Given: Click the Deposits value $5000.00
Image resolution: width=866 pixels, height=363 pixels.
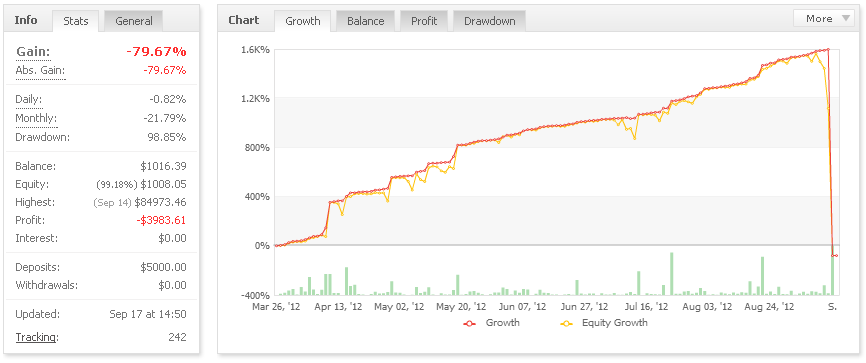Looking at the screenshot, I should click(163, 268).
